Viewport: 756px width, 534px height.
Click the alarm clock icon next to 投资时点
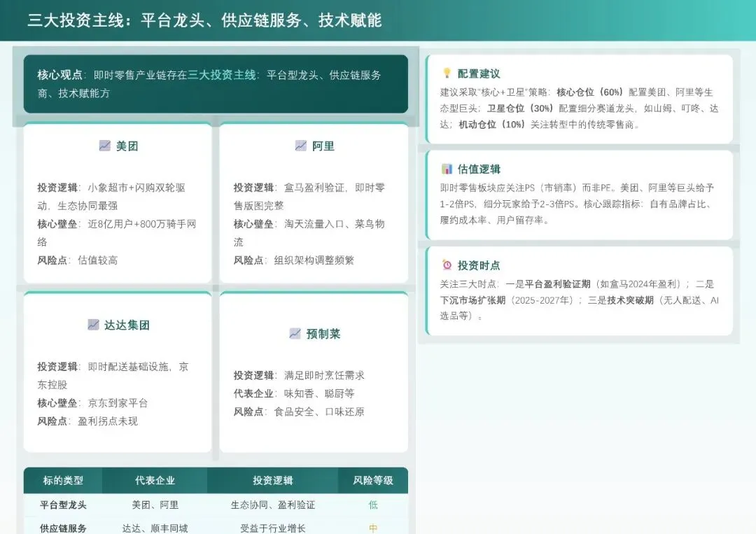click(x=447, y=265)
